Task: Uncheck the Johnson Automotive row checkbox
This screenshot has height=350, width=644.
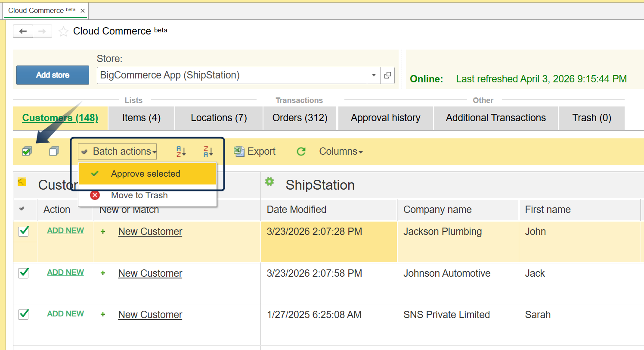Action: 24,273
